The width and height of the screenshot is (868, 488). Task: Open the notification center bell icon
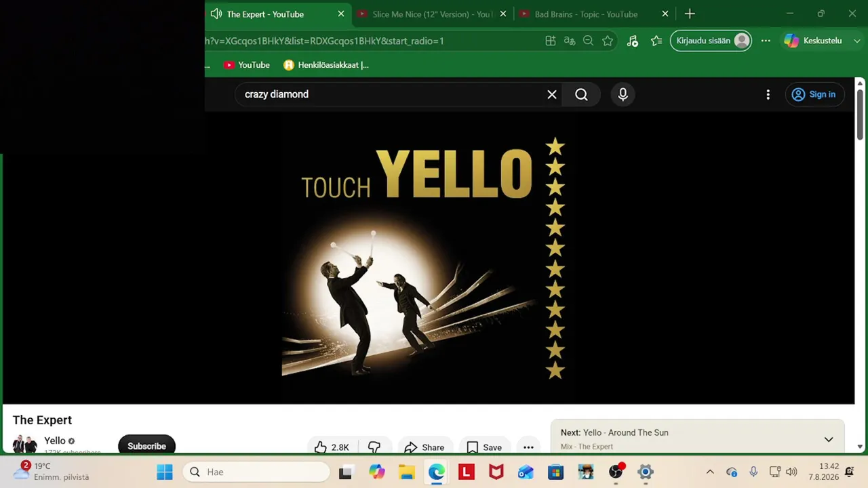coord(850,472)
